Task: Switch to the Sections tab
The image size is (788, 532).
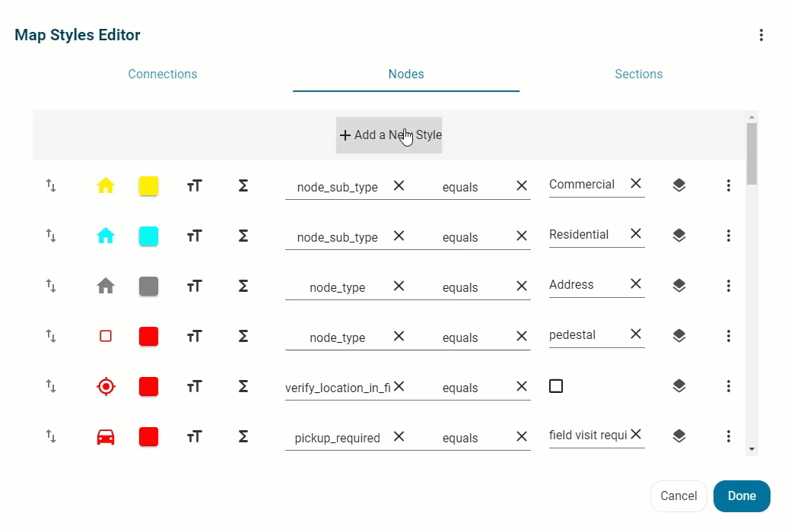Action: pos(638,74)
